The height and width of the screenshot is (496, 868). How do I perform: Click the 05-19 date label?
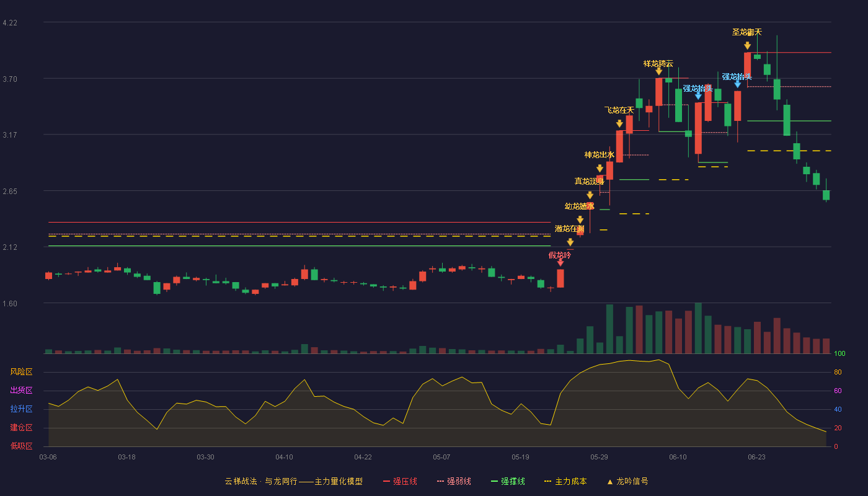(520, 457)
